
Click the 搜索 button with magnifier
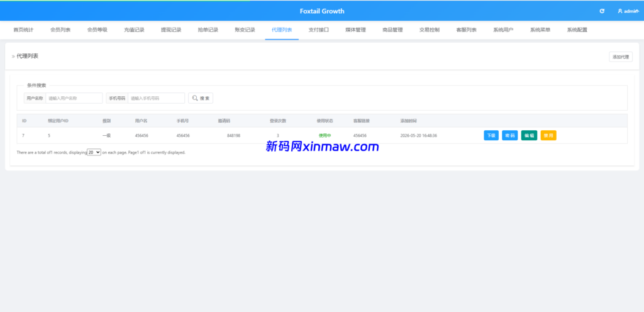(201, 98)
